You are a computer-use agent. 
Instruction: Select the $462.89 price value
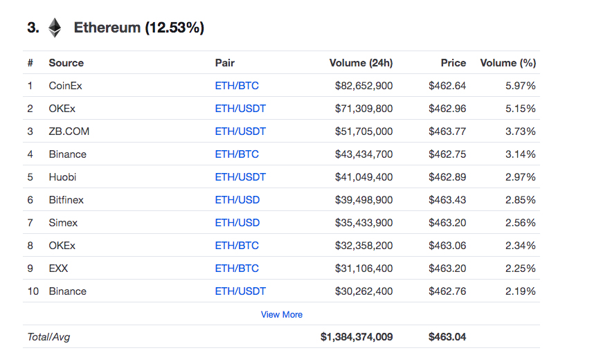447,177
